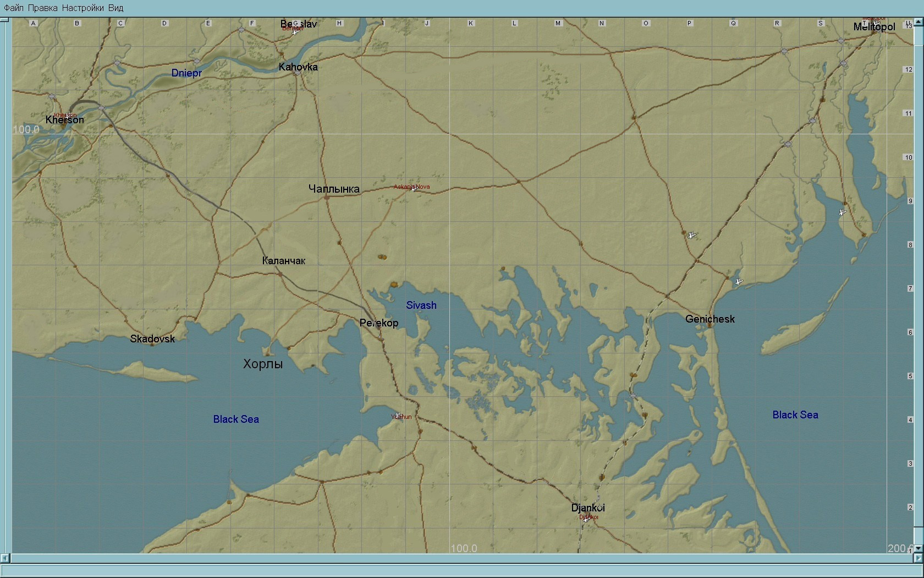Select the Yushun airfield icon

tap(398, 416)
